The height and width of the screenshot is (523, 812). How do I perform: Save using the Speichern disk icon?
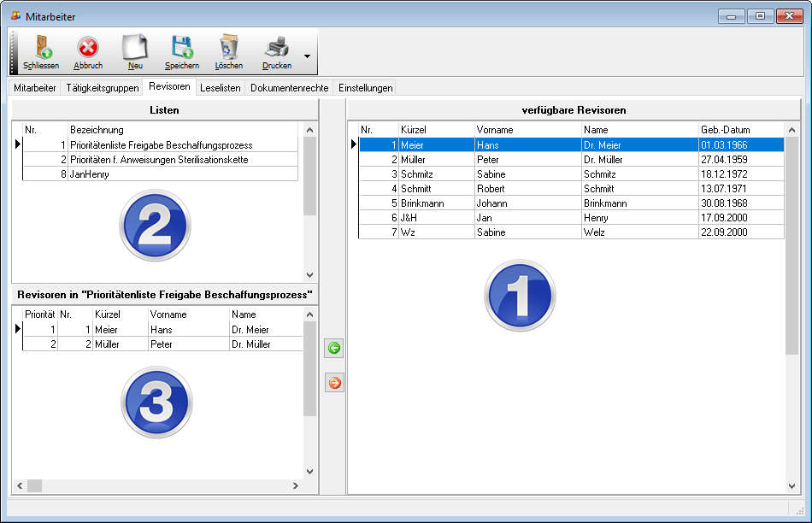point(181,47)
